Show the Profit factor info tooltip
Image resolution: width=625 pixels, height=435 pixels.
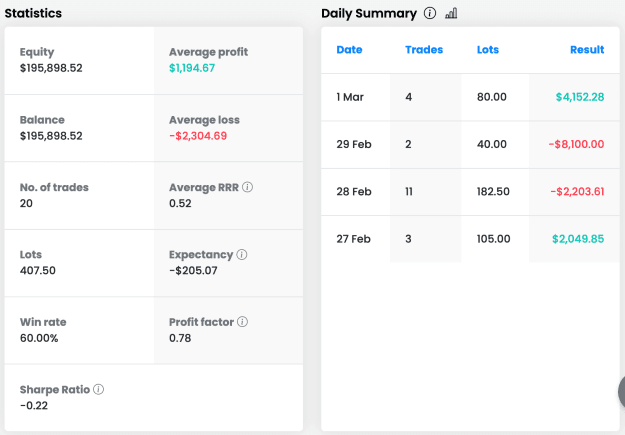(x=242, y=322)
